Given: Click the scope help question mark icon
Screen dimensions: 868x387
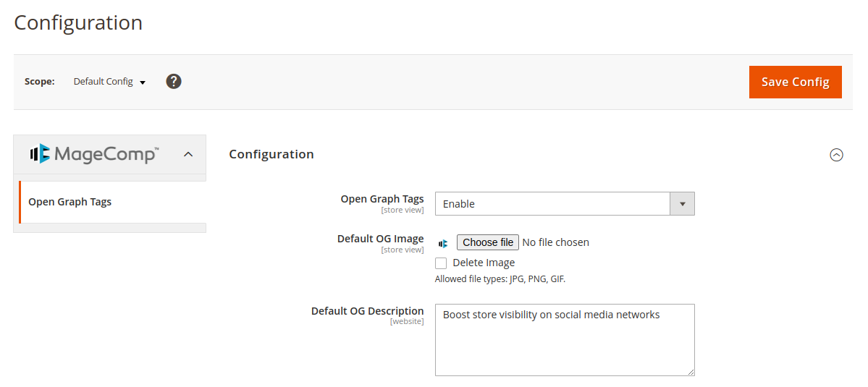Looking at the screenshot, I should click(174, 81).
